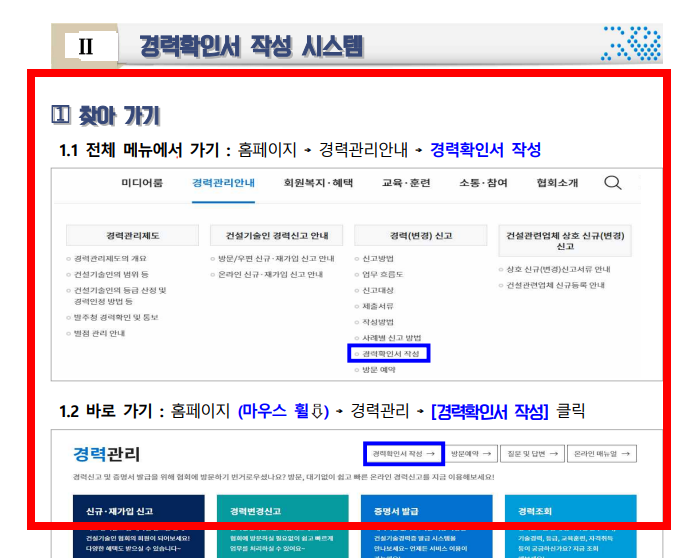Click the 방문예약 → shortcut button
Viewport: 700px width, 558px height.
pyautogui.click(x=471, y=454)
